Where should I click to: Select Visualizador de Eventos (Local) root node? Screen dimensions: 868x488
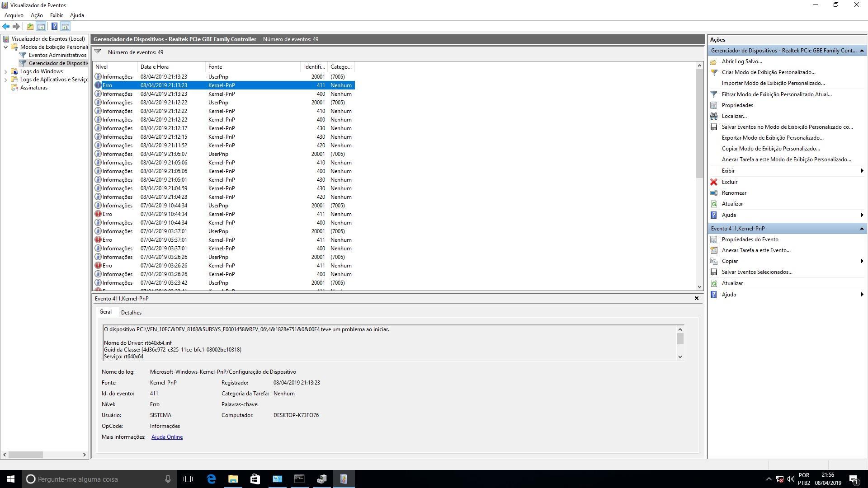(x=48, y=39)
